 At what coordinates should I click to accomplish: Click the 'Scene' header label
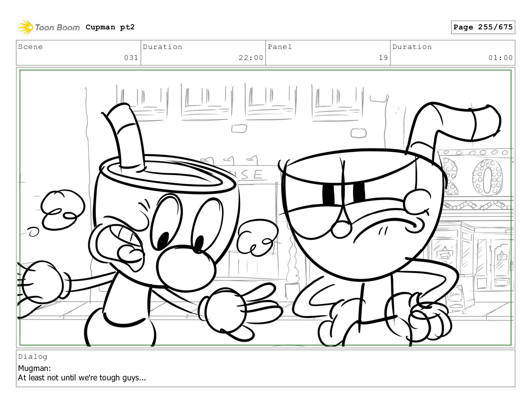click(x=30, y=47)
